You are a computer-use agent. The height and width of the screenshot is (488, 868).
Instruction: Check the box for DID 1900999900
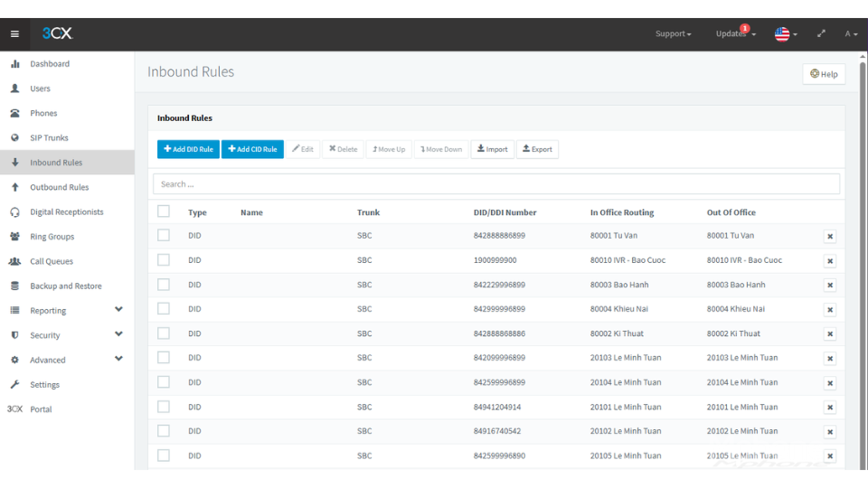point(164,259)
